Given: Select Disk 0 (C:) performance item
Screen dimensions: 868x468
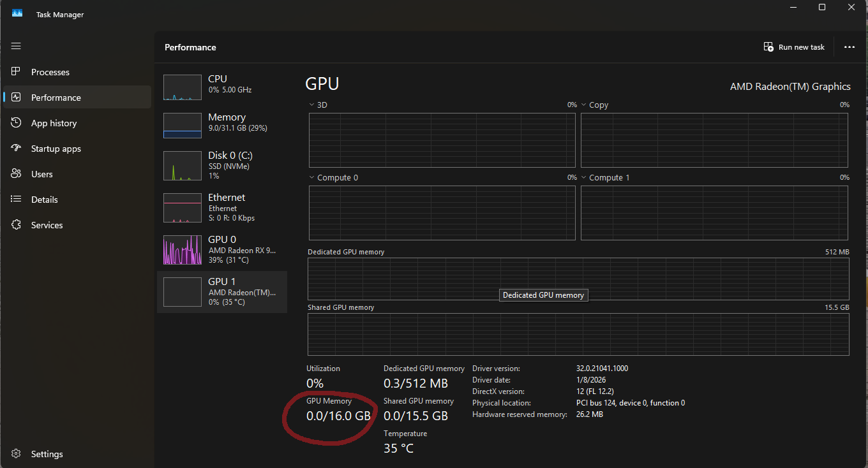Looking at the screenshot, I should pyautogui.click(x=222, y=165).
